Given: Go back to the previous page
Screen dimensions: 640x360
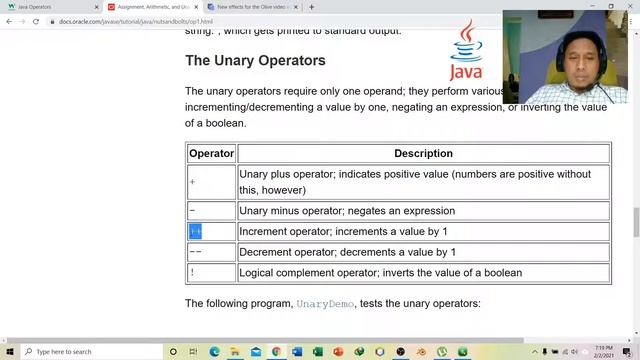Looking at the screenshot, I should (9, 22).
